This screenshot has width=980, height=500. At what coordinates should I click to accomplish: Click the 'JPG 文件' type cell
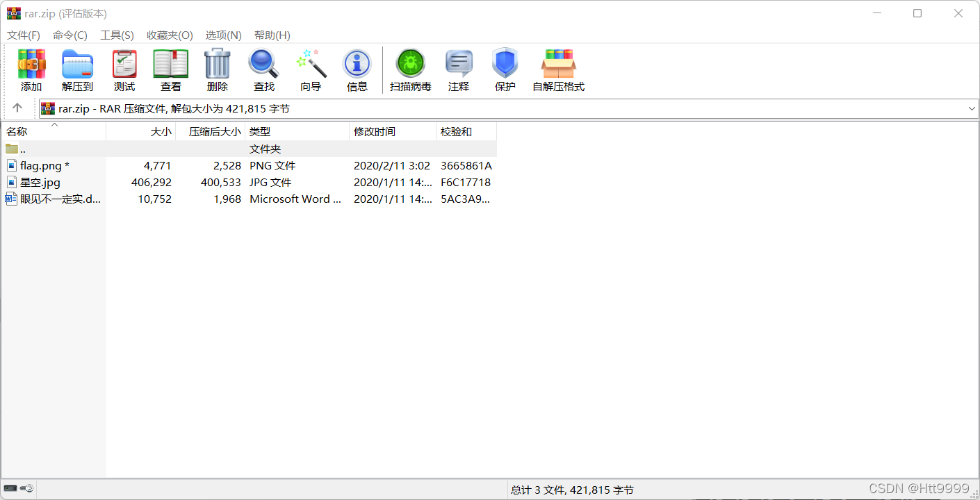pos(270,182)
